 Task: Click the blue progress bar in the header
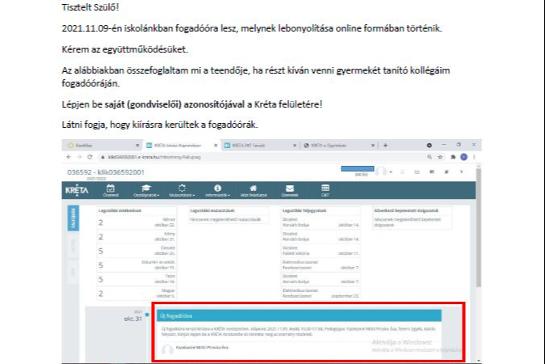(357, 169)
